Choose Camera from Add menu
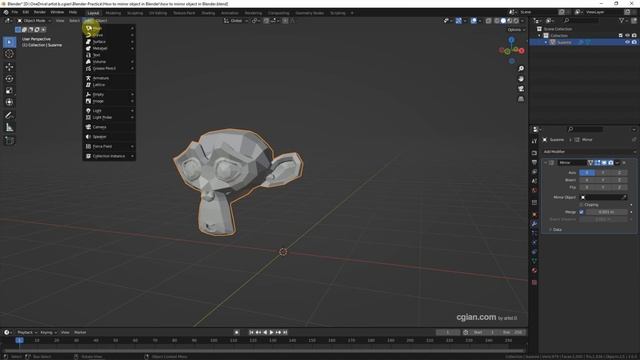The width and height of the screenshot is (640, 360). click(109, 127)
